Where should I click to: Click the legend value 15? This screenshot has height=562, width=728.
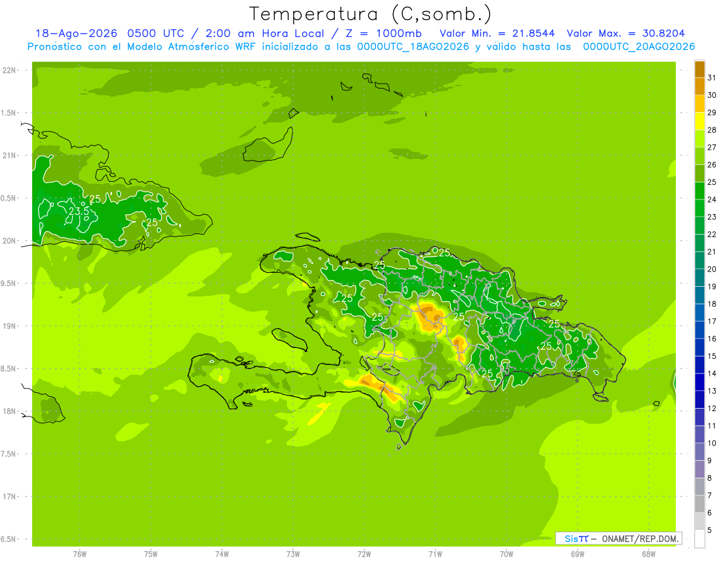click(x=712, y=356)
